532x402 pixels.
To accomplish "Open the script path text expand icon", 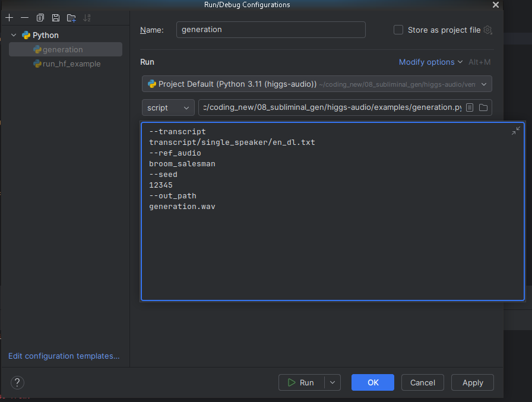I will click(470, 107).
